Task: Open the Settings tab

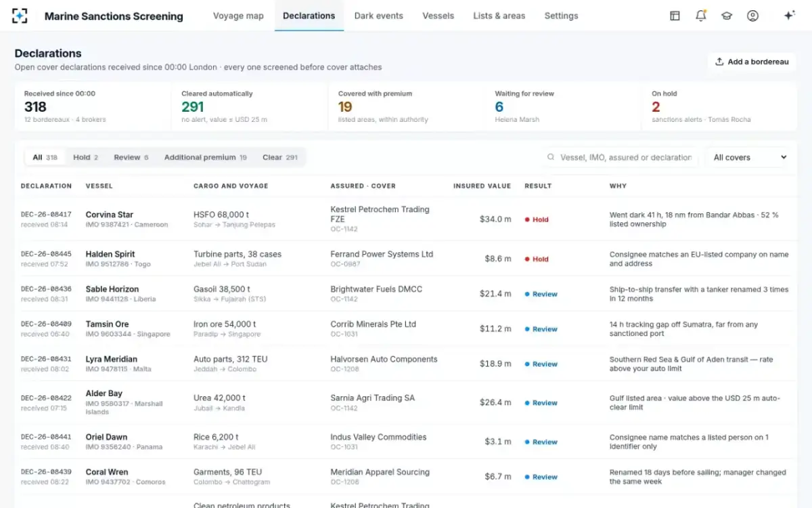Action: 561,16
